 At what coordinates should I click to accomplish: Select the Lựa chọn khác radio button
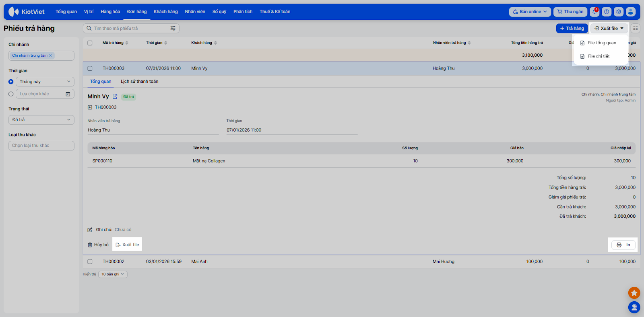[11, 94]
